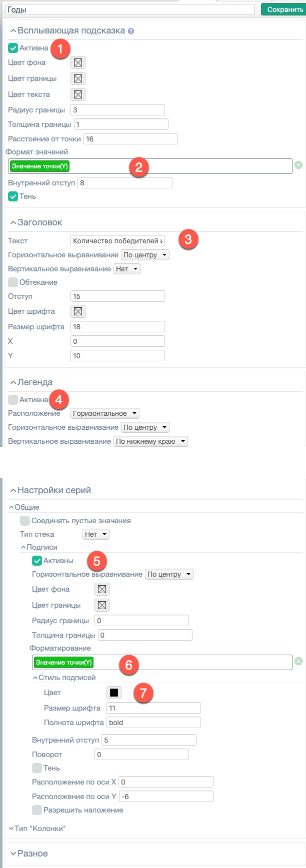Click the help icon beside Всплывающая подсказка
Screen dimensions: 306x868
[x=131, y=31]
